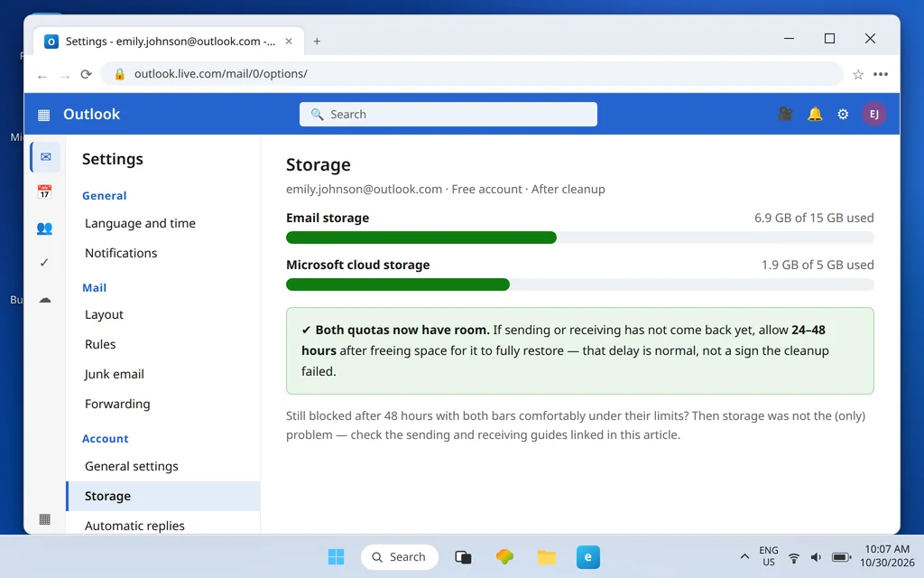The image size is (924, 578).
Task: Open the volume control in tray
Action: (x=816, y=556)
